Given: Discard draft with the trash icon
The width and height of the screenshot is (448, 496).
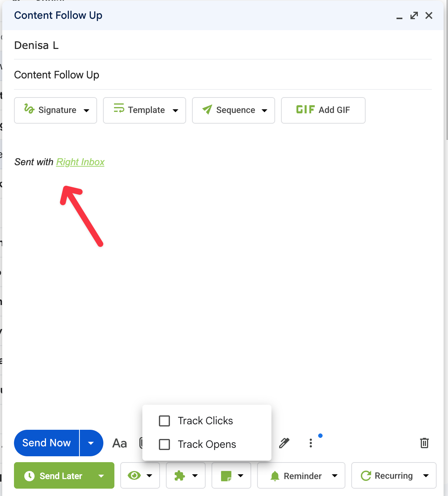Looking at the screenshot, I should (424, 443).
